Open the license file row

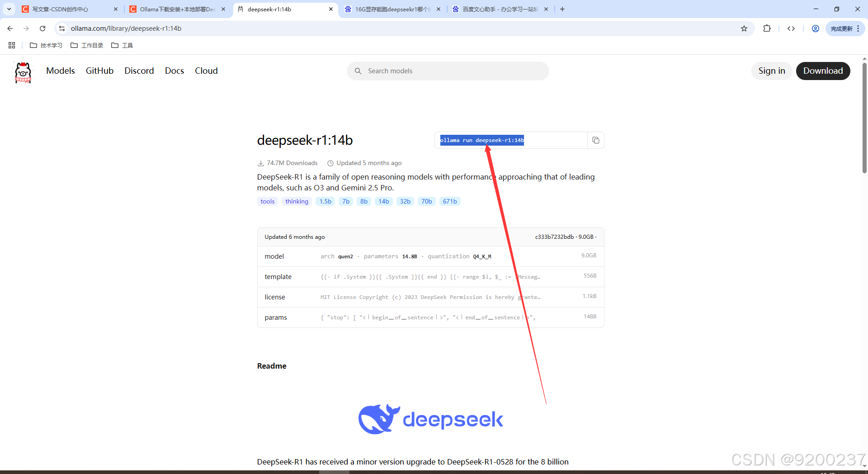click(430, 297)
